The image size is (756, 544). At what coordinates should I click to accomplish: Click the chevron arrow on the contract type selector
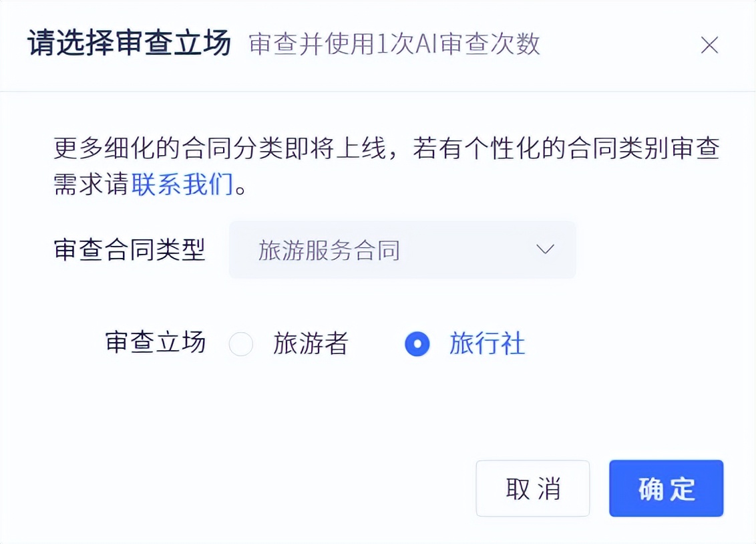click(545, 249)
